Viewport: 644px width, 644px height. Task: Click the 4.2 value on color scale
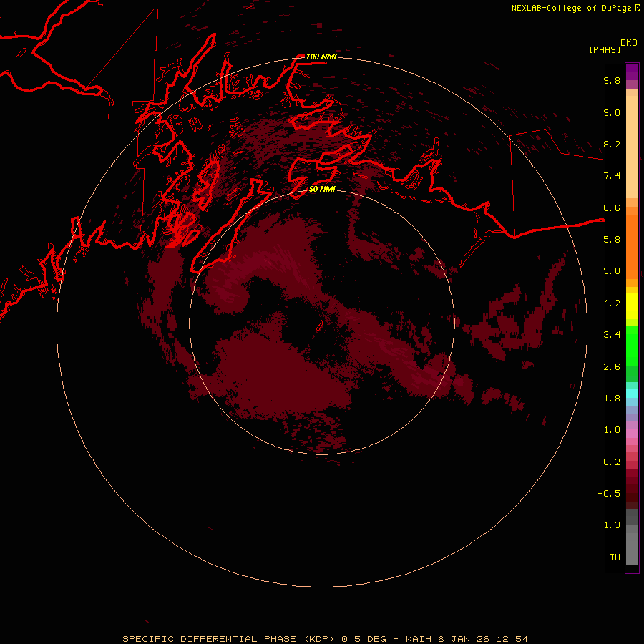click(612, 303)
